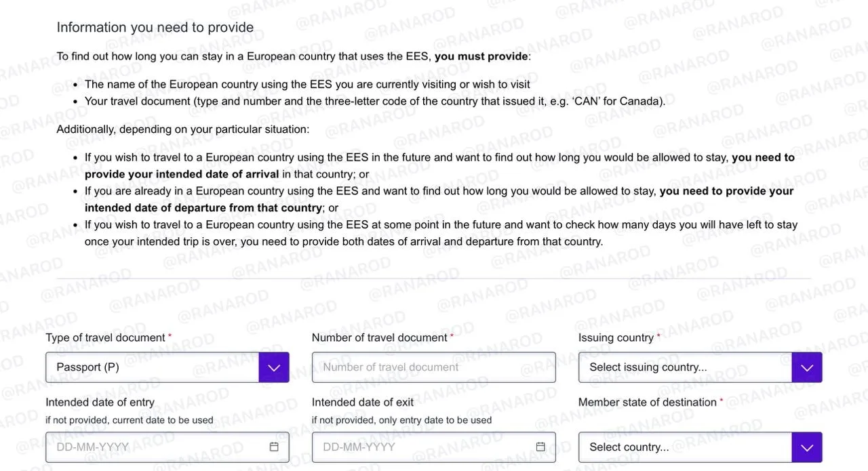Click the Intended date of entry label
The image size is (868, 471).
100,403
